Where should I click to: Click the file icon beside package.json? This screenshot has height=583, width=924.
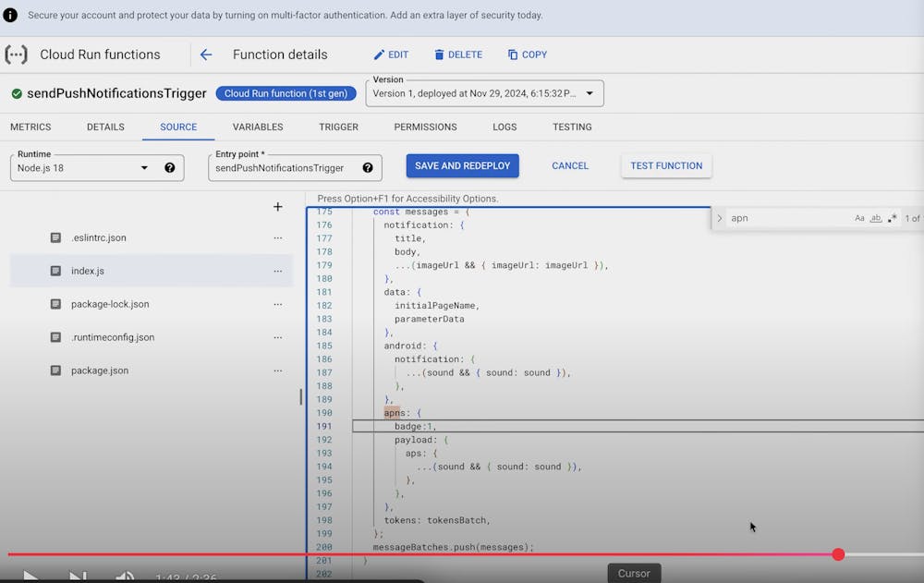[x=55, y=370]
